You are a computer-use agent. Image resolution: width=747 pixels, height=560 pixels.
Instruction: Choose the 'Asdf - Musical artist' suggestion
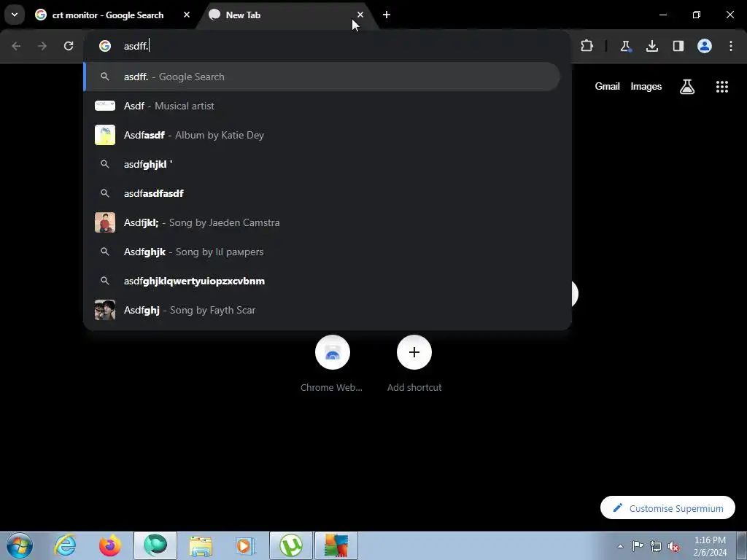(x=322, y=106)
